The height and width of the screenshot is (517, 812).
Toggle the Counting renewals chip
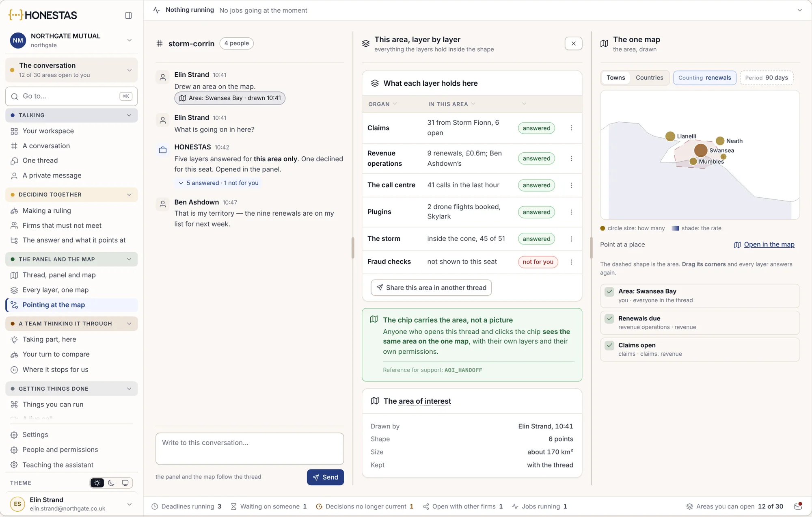704,78
